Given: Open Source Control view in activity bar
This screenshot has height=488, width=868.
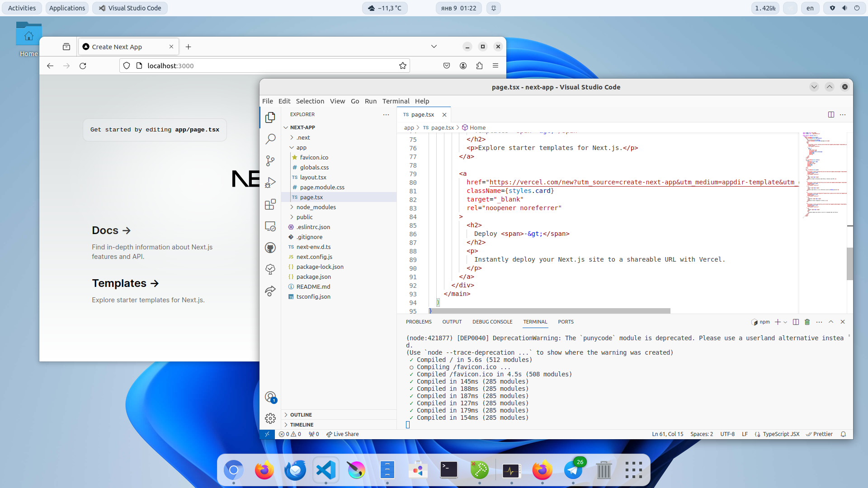Looking at the screenshot, I should tap(270, 161).
